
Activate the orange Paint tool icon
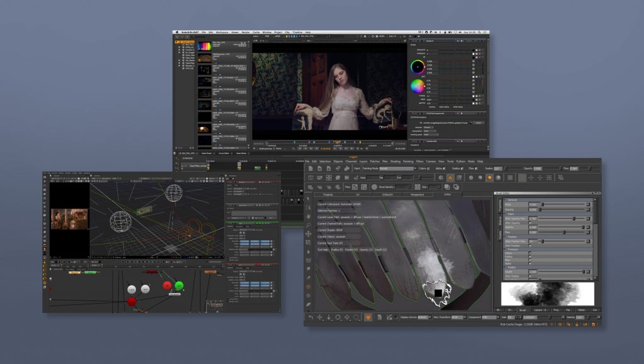tap(368, 317)
